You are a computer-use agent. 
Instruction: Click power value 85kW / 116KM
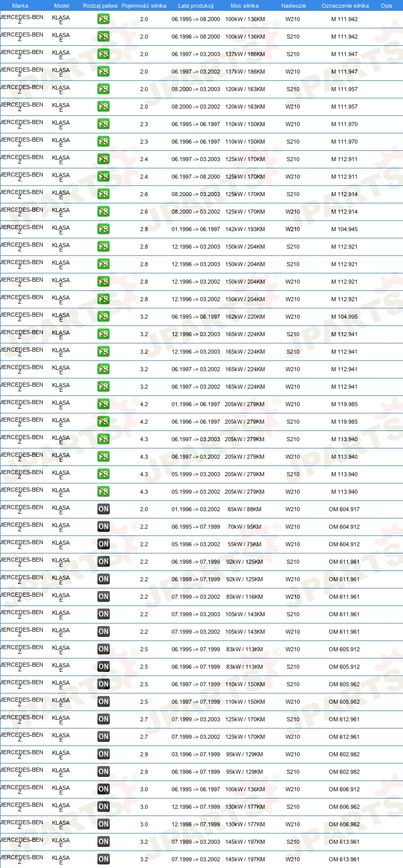point(245,597)
